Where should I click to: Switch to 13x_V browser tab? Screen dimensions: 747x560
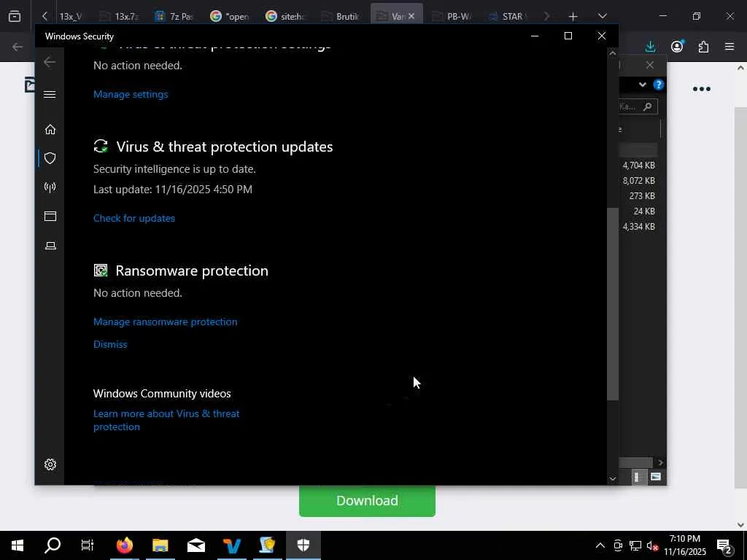70,16
